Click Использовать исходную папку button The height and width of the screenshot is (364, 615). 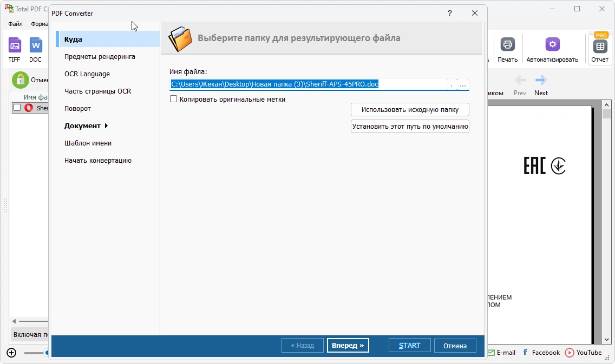point(410,110)
